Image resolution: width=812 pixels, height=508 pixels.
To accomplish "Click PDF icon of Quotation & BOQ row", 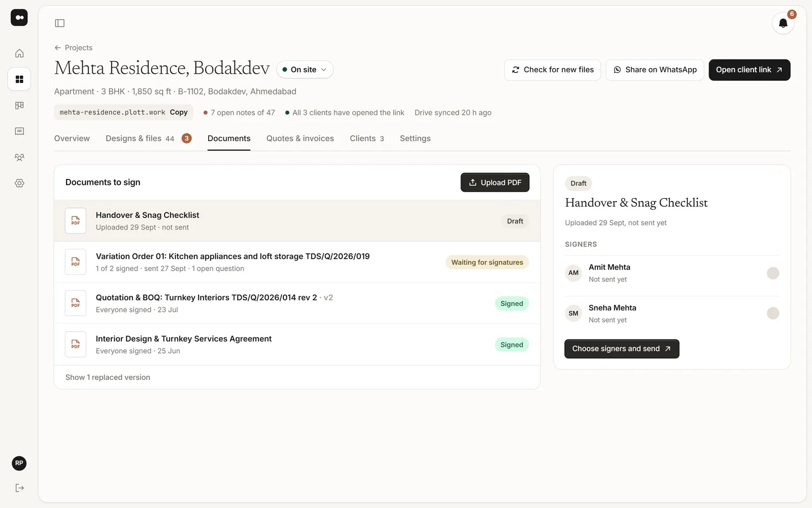I will click(x=76, y=303).
